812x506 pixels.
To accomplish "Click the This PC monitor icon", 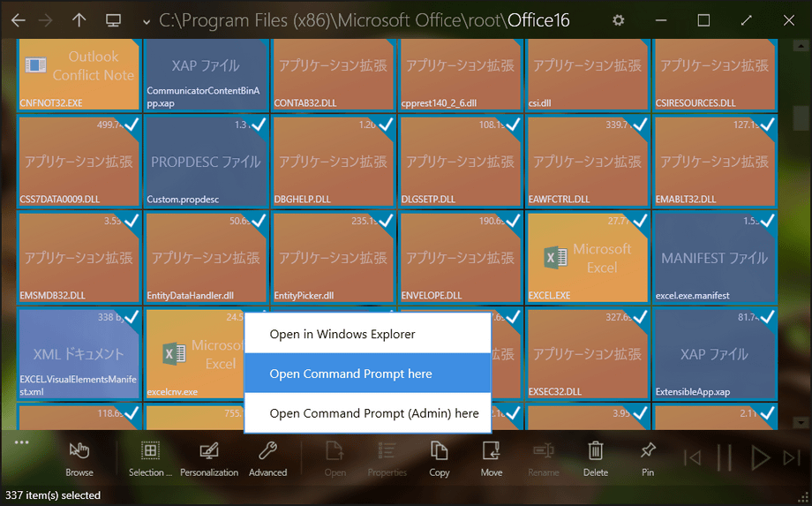I will tap(113, 20).
